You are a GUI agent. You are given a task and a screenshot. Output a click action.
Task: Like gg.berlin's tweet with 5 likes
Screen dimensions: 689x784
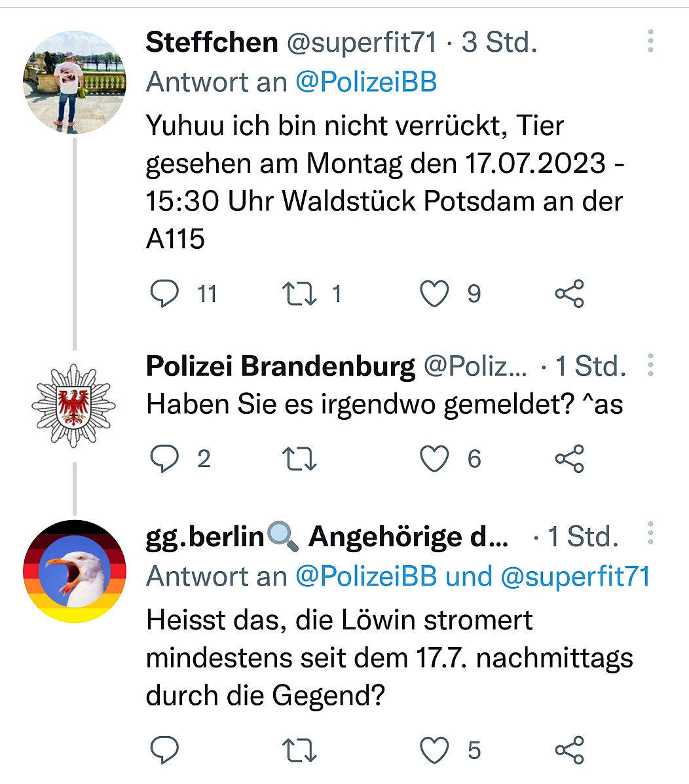pos(434,750)
